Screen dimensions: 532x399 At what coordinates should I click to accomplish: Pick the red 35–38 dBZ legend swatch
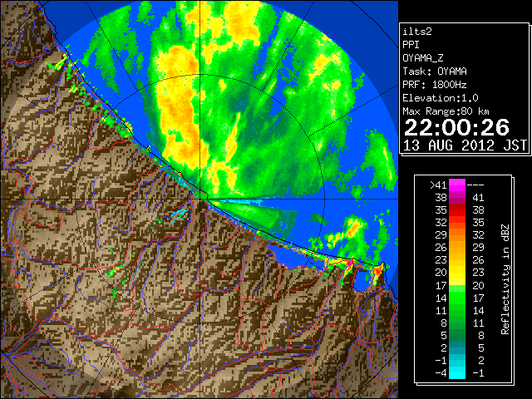tap(457, 210)
